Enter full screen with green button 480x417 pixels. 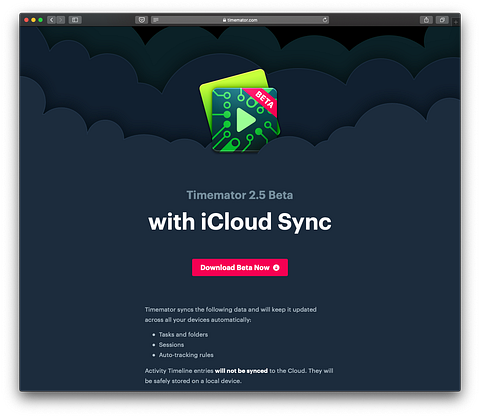click(x=40, y=20)
